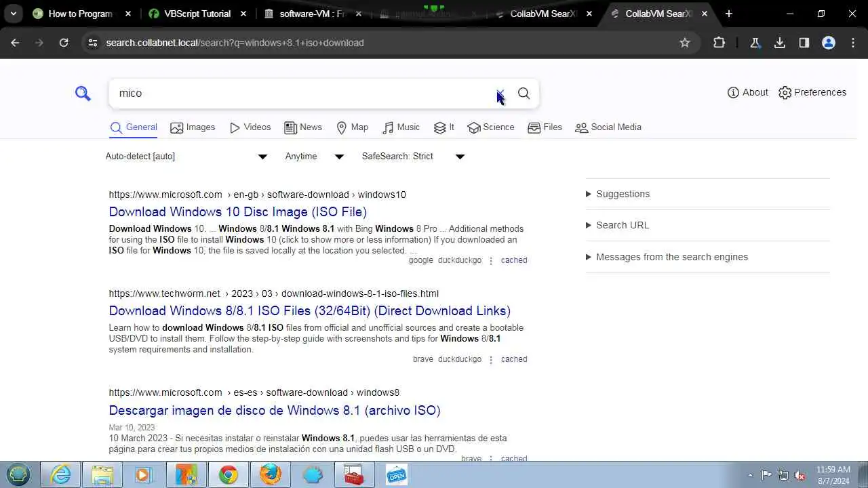This screenshot has height=488, width=868.
Task: View site information icon in address bar
Action: [x=93, y=43]
